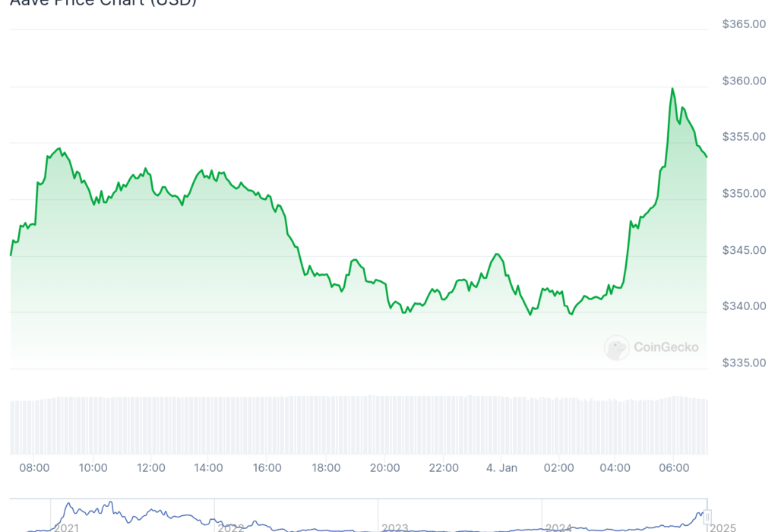
Task: Click the $365.00 price axis label
Action: (x=744, y=24)
